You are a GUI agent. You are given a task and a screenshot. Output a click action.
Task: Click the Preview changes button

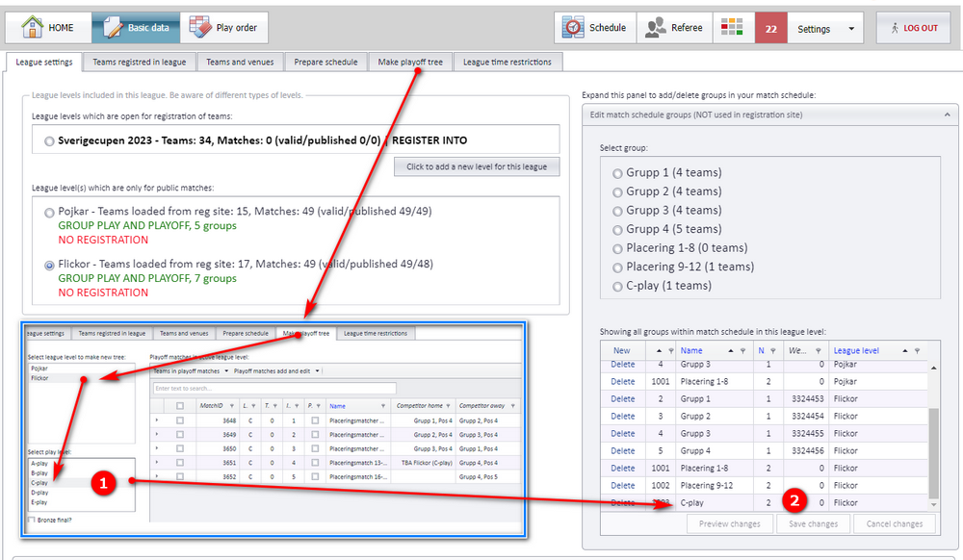tap(730, 523)
